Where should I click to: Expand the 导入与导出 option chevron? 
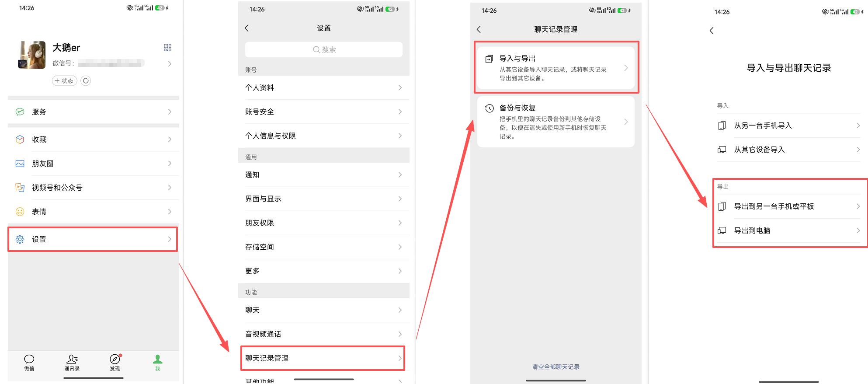coord(626,68)
